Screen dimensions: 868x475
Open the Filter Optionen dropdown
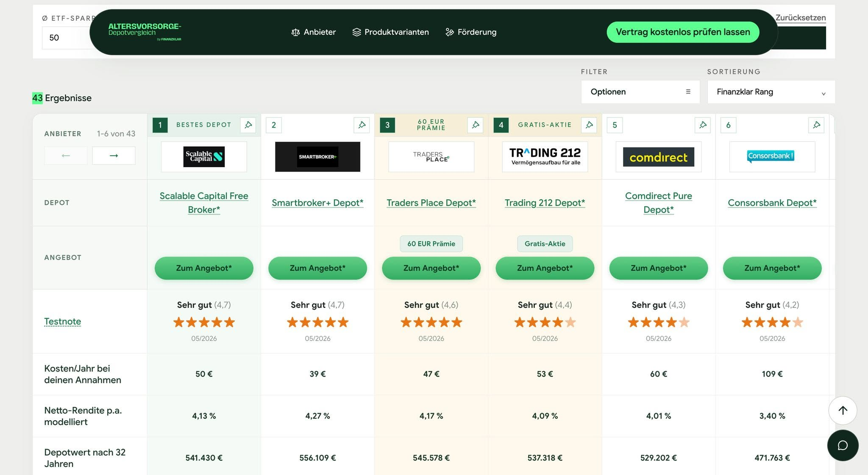(640, 92)
